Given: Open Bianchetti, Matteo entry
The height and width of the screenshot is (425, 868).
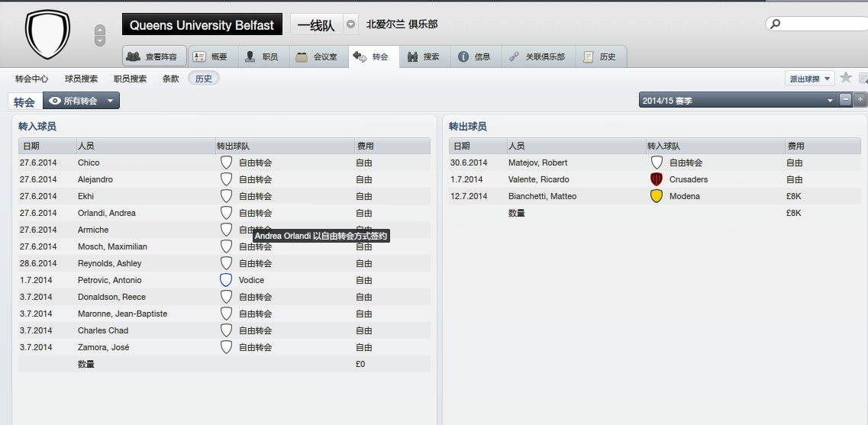Looking at the screenshot, I should [x=542, y=196].
